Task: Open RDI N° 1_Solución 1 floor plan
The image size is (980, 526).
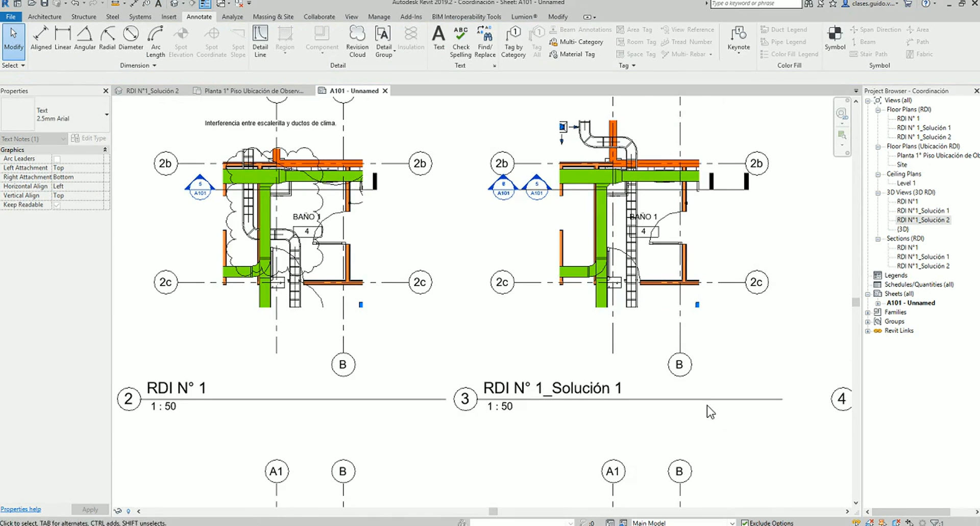Action: [923, 128]
